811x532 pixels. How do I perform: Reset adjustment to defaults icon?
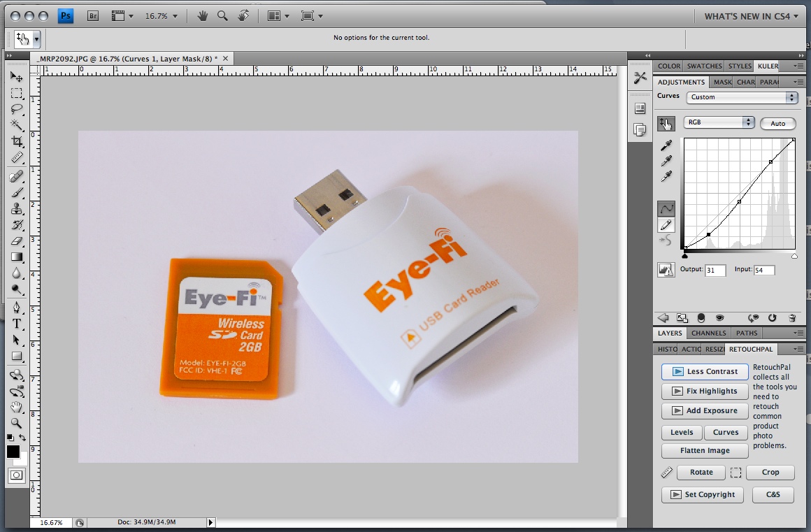[773, 317]
